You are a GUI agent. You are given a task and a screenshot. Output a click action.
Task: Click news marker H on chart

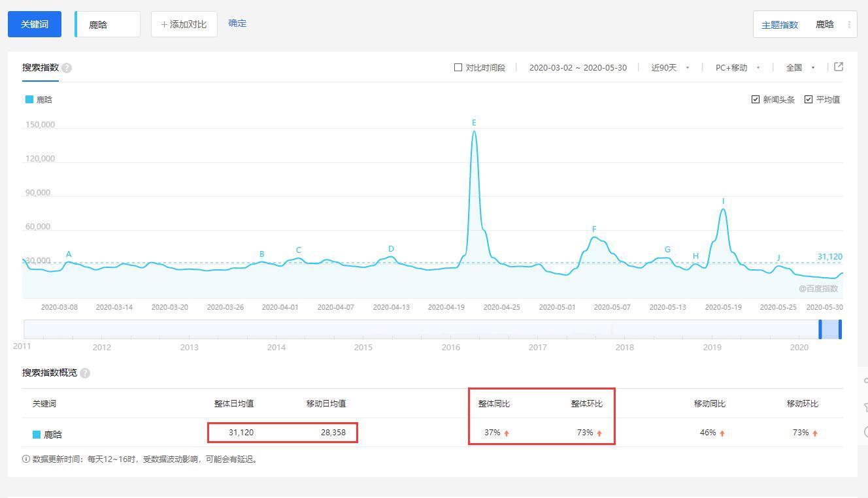[695, 256]
